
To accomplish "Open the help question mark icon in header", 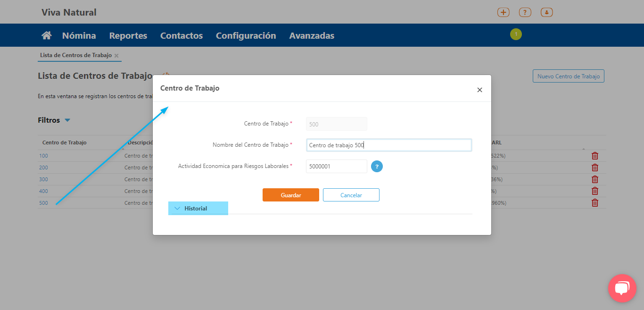I will point(525,13).
